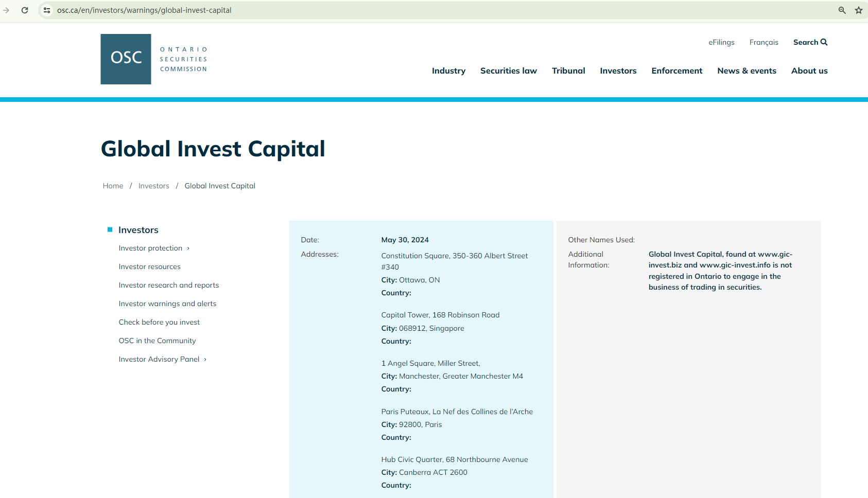Open OSC in the Community link
868x498 pixels.
(x=157, y=341)
